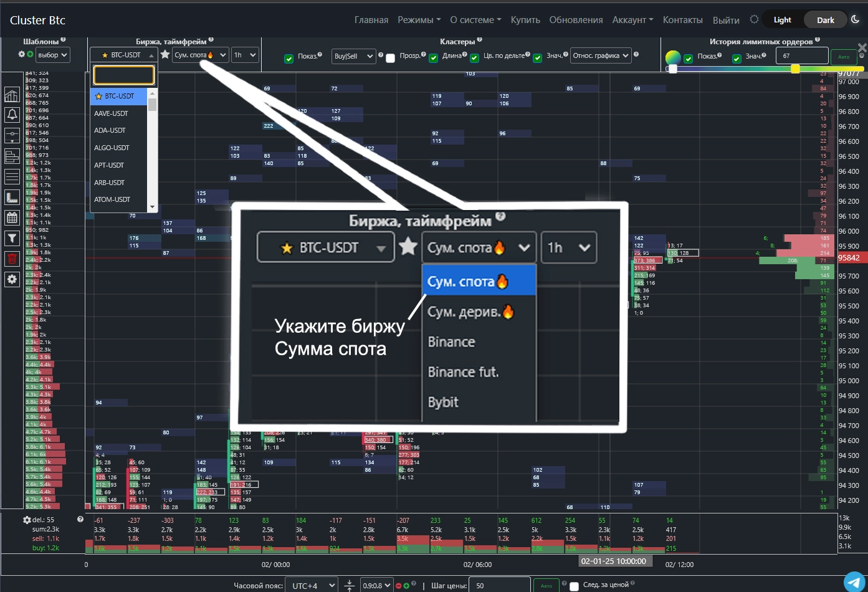The height and width of the screenshot is (592, 868).
Task: Click the bell alerts icon in left sidebar
Action: pos(12,115)
